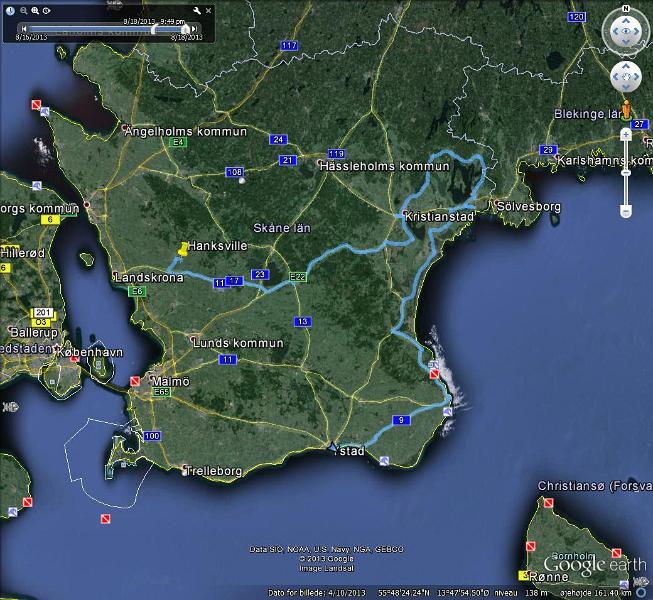Click eye center of Look joystick

point(626,31)
